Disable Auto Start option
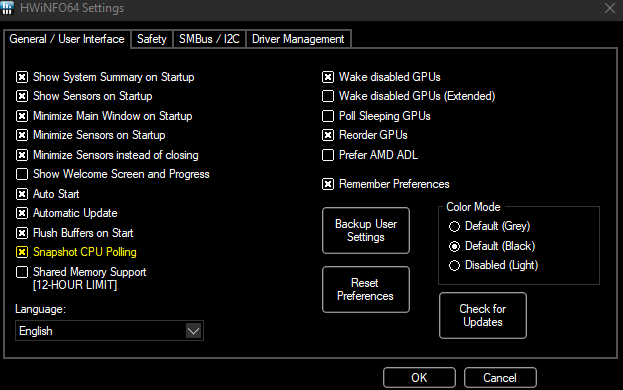623x390 pixels. pos(22,194)
